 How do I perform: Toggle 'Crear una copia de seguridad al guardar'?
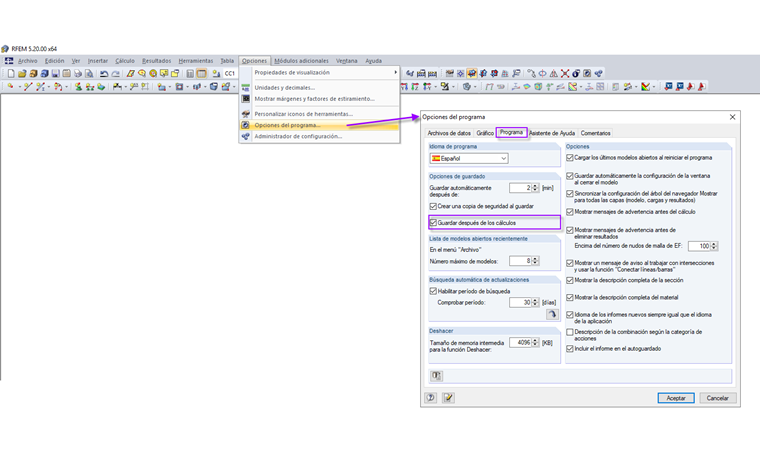pyautogui.click(x=433, y=207)
